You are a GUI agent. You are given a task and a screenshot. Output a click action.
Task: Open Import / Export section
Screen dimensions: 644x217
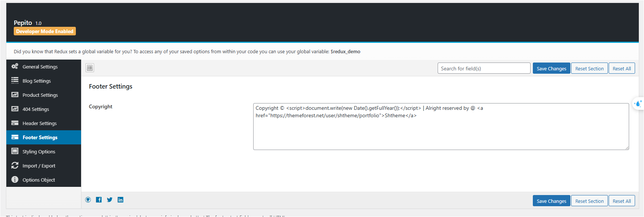click(x=44, y=166)
